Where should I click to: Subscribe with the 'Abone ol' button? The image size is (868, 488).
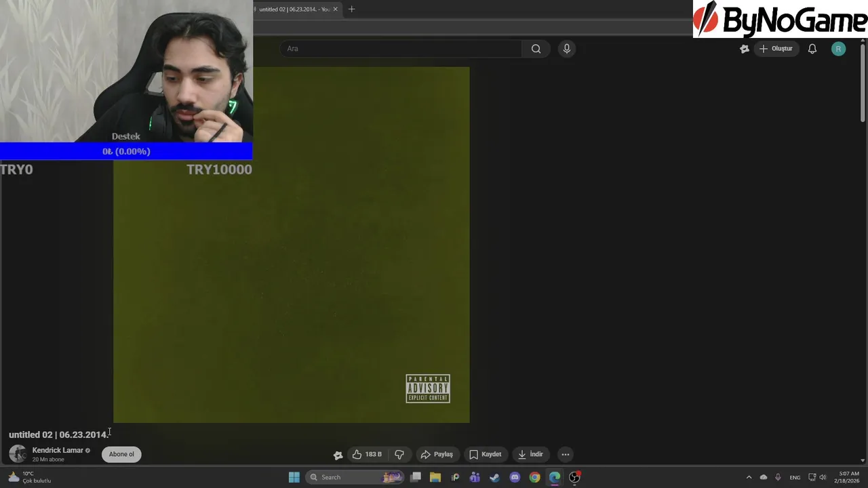pyautogui.click(x=122, y=454)
